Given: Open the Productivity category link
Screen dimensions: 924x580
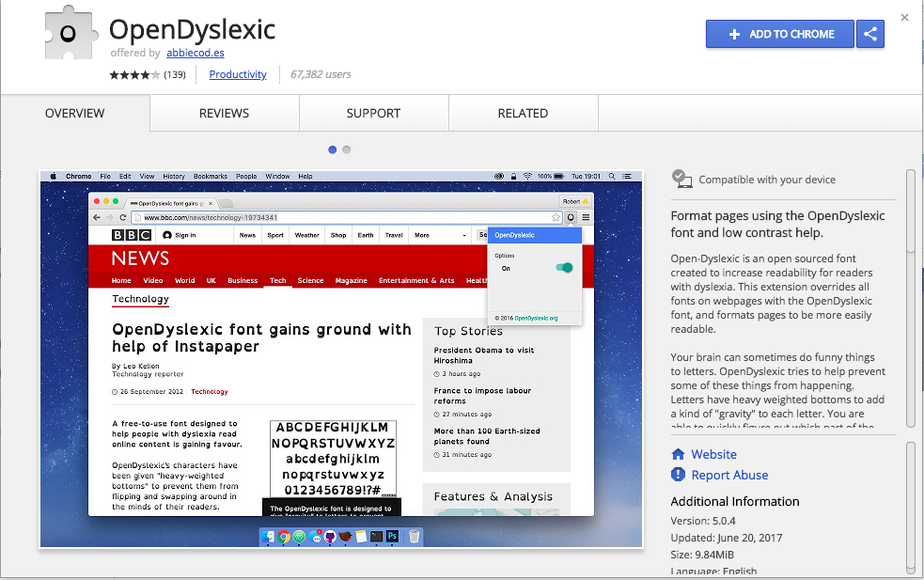Looking at the screenshot, I should pyautogui.click(x=238, y=74).
